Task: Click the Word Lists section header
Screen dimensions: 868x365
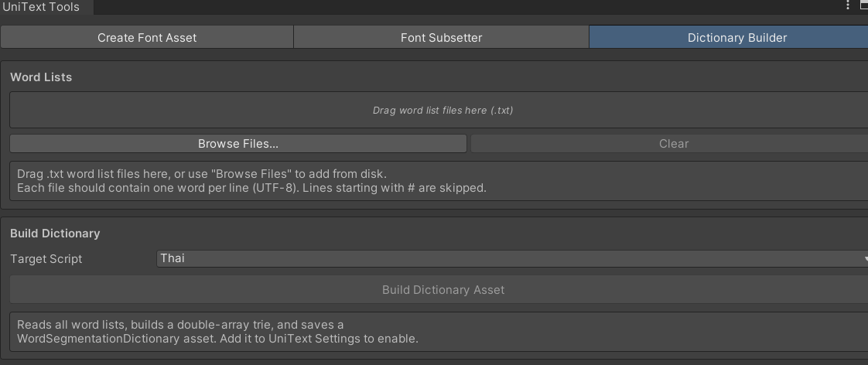Action: [41, 77]
